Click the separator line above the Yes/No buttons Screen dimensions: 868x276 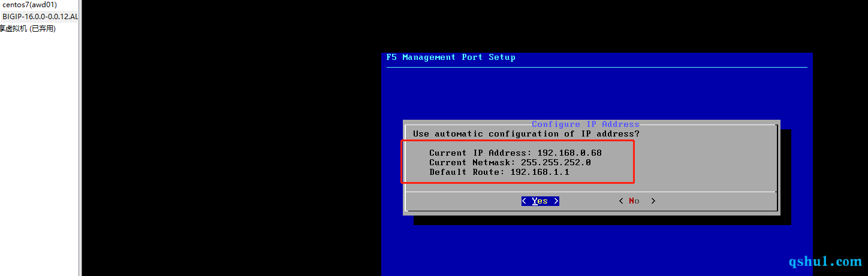point(590,192)
